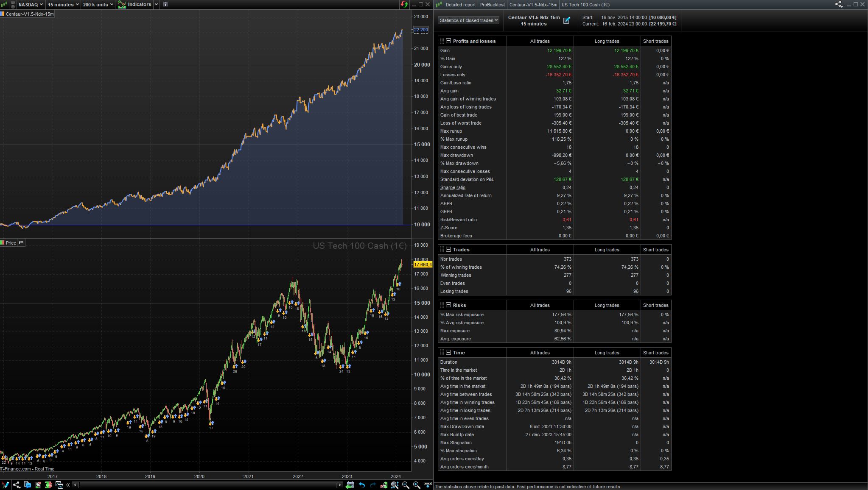868x490 pixels.
Task: Click the candlestick icon in Detailed report title bar
Action: [x=440, y=5]
